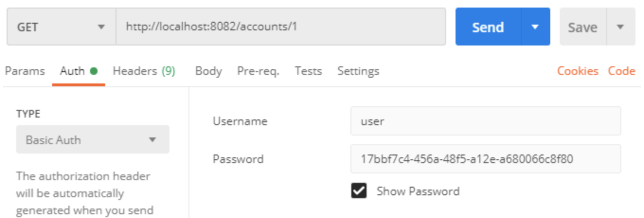Click the request URL input field
Image resolution: width=644 pixels, height=218 pixels.
(280, 27)
